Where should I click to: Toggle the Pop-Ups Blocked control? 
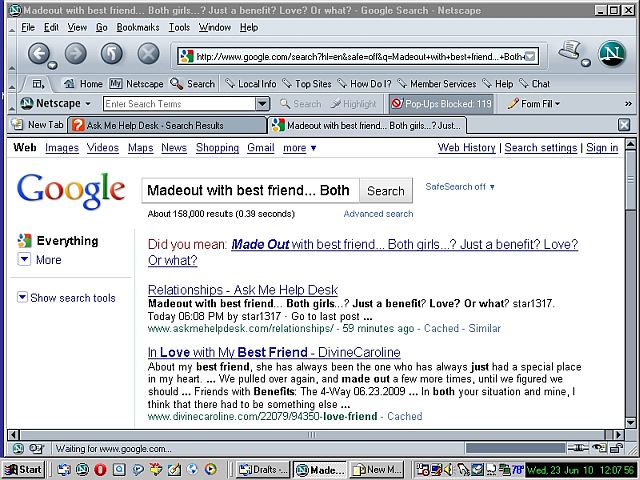(440, 103)
